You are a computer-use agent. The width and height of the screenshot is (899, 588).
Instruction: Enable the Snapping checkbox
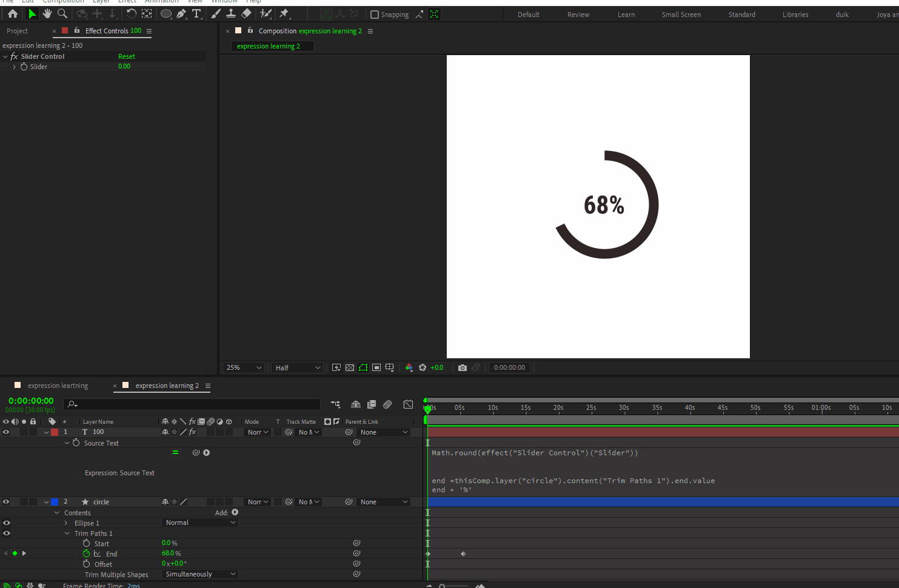375,15
